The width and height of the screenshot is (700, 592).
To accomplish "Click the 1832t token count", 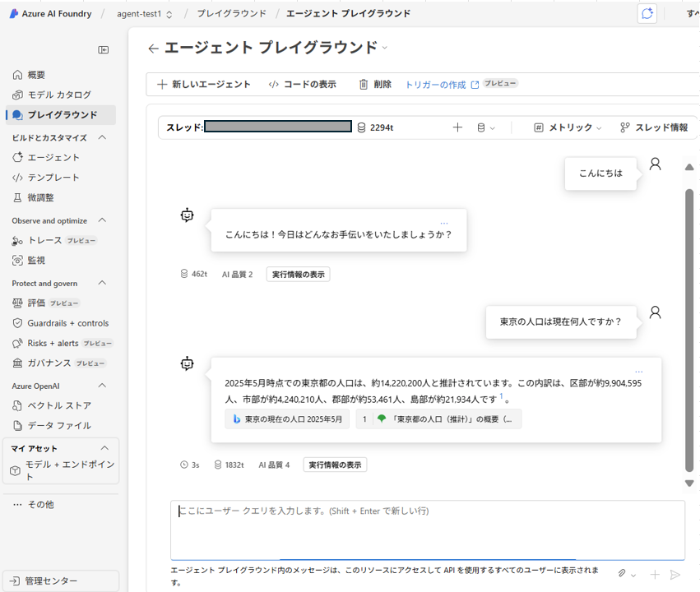I will 229,465.
